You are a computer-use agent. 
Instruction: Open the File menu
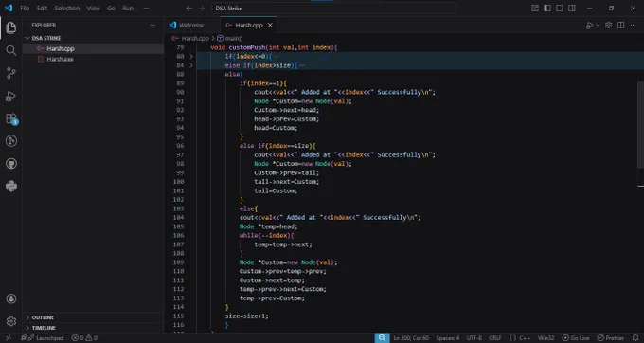pos(25,9)
